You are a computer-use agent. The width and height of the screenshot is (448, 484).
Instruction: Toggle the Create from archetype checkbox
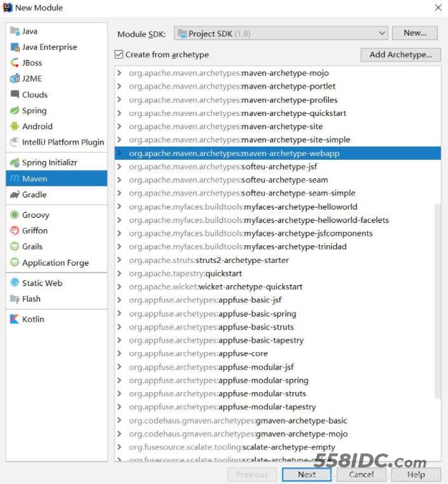pyautogui.click(x=119, y=55)
